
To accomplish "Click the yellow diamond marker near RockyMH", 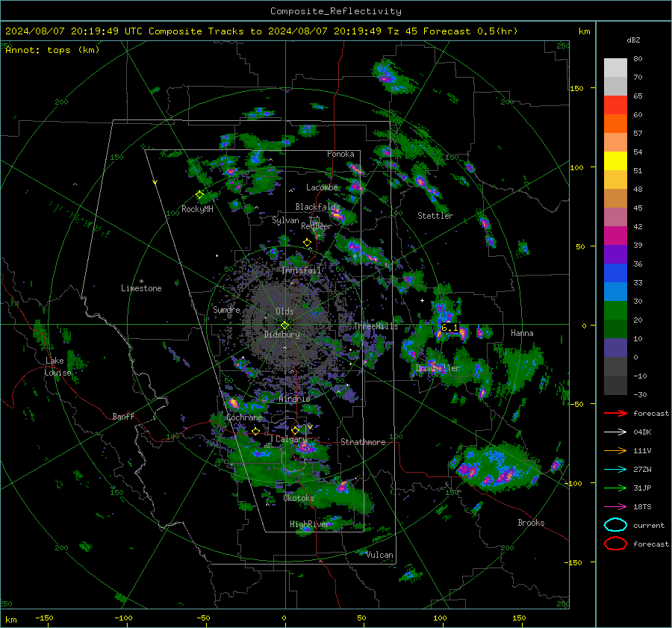I will click(x=199, y=195).
